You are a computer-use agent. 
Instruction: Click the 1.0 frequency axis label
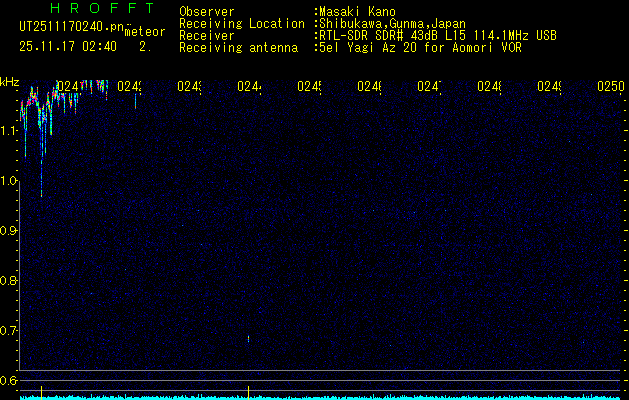tap(8, 181)
